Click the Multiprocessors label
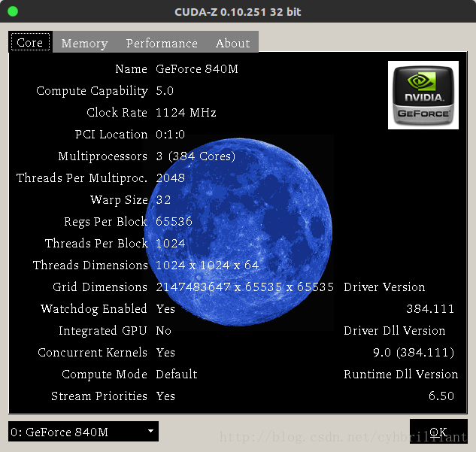The height and width of the screenshot is (452, 476). (102, 156)
